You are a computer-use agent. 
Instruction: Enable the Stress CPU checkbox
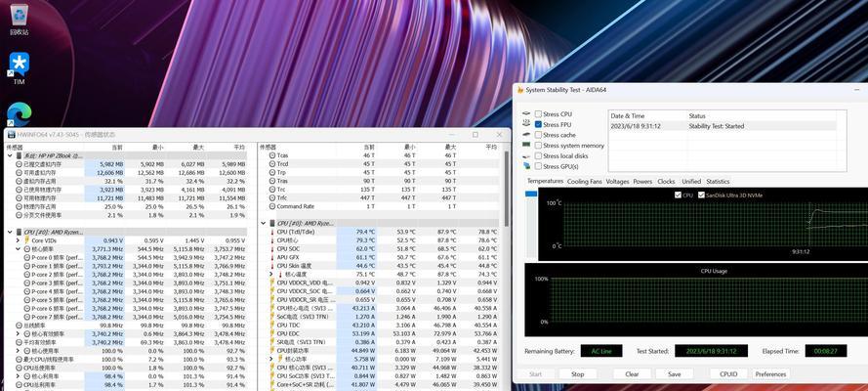click(x=538, y=114)
